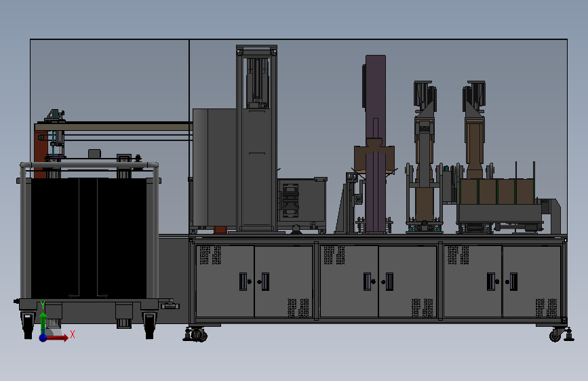Click the latch on the cart base's right side

pyautogui.click(x=170, y=306)
